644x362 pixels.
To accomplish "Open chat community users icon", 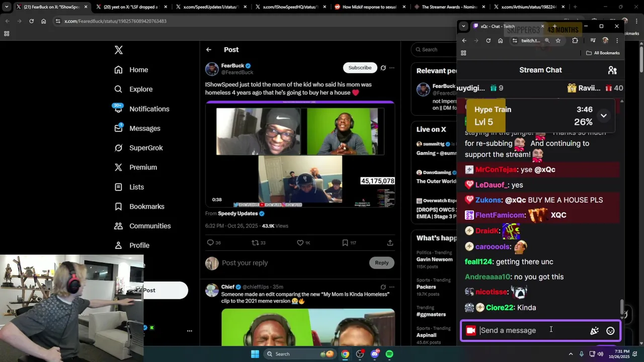I will pyautogui.click(x=612, y=70).
